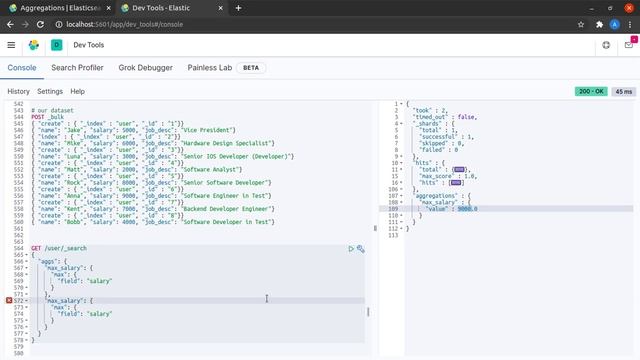640x360 pixels.
Task: Collapse the aggregations block at output line 107
Action: [x=401, y=196]
